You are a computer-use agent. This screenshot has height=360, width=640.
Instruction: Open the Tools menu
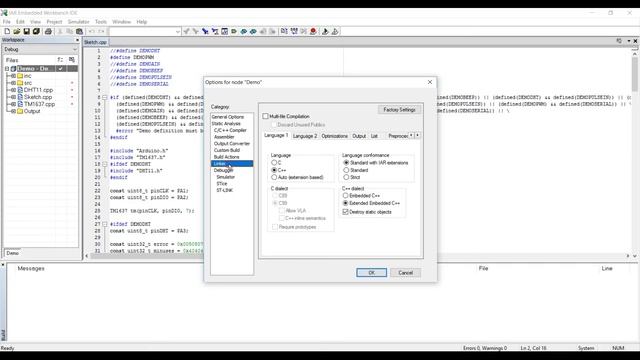click(101, 22)
